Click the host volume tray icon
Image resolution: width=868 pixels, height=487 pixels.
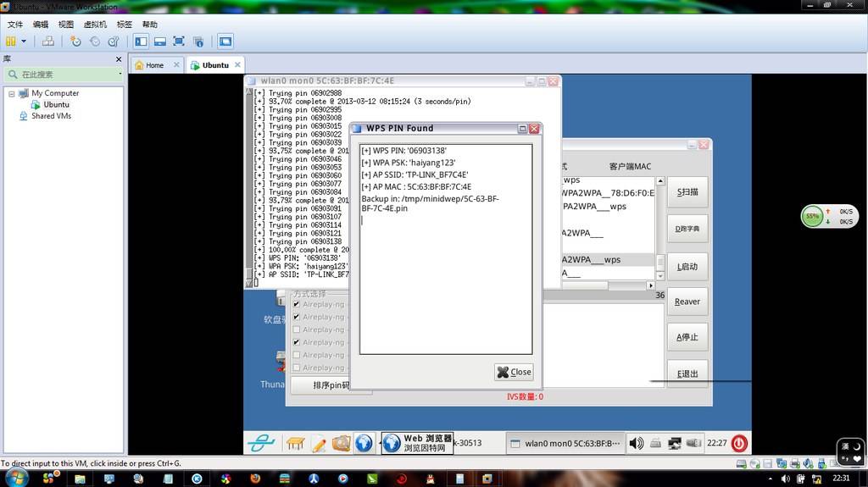pyautogui.click(x=785, y=479)
